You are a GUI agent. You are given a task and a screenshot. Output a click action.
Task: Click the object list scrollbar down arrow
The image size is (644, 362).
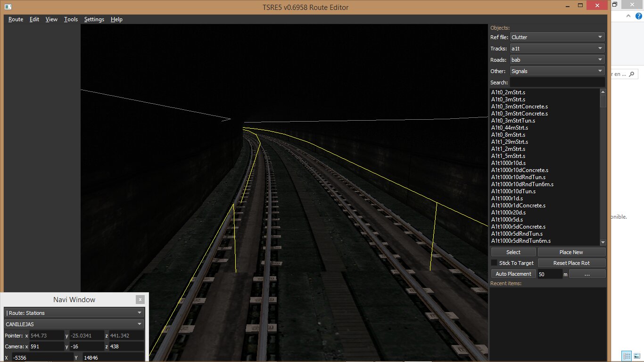(603, 242)
